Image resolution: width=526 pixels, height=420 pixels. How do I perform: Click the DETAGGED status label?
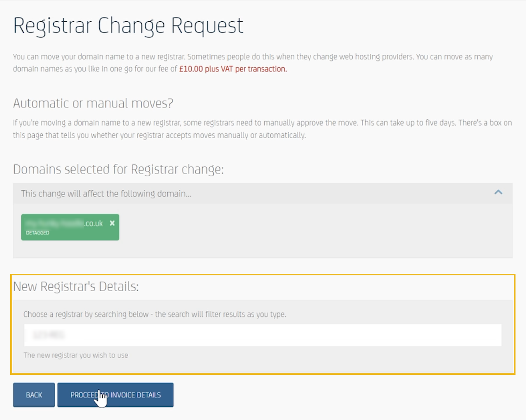[37, 233]
